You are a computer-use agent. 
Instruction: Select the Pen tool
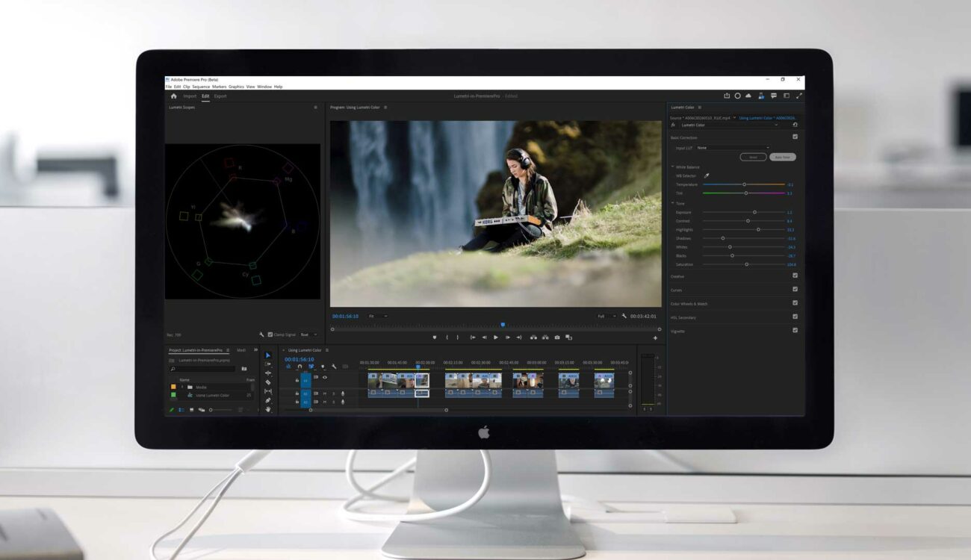[x=268, y=400]
